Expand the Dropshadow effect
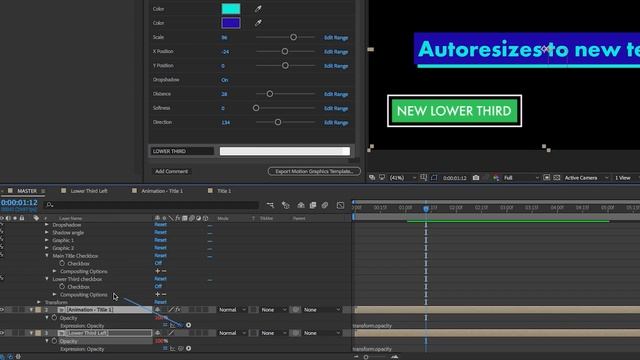Viewport: 640px width, 360px height. click(x=47, y=224)
